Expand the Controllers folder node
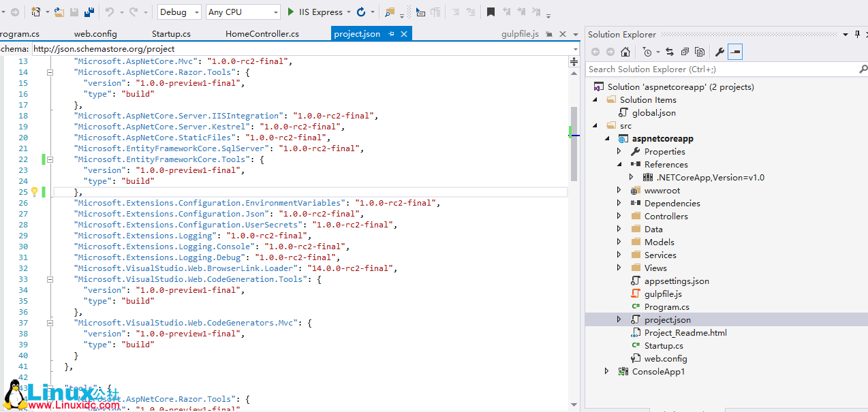This screenshot has height=412, width=868. 619,216
